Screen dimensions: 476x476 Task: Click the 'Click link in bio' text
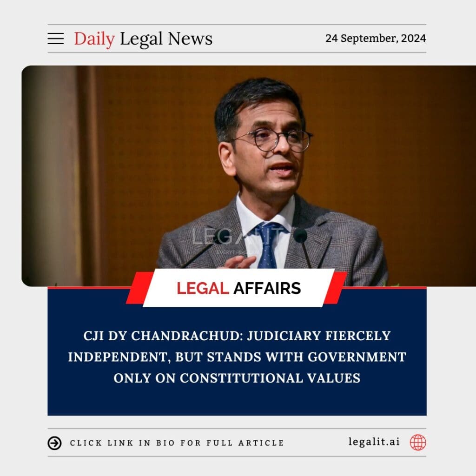coord(177,443)
